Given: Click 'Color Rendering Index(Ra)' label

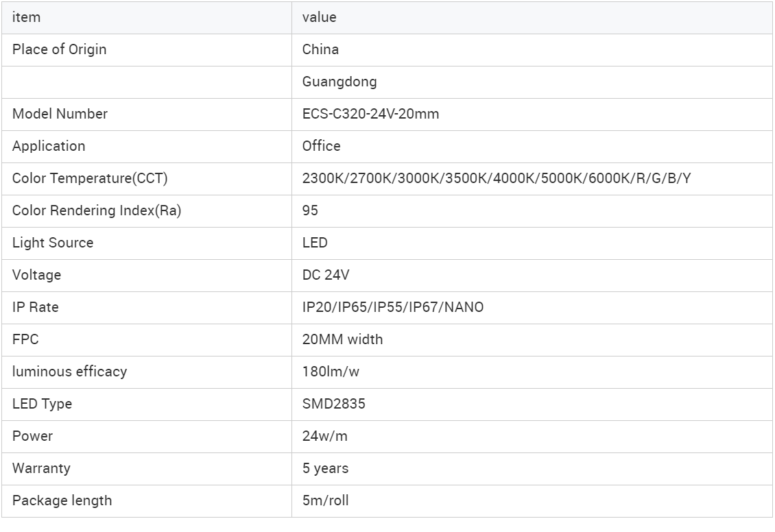Looking at the screenshot, I should tap(97, 211).
